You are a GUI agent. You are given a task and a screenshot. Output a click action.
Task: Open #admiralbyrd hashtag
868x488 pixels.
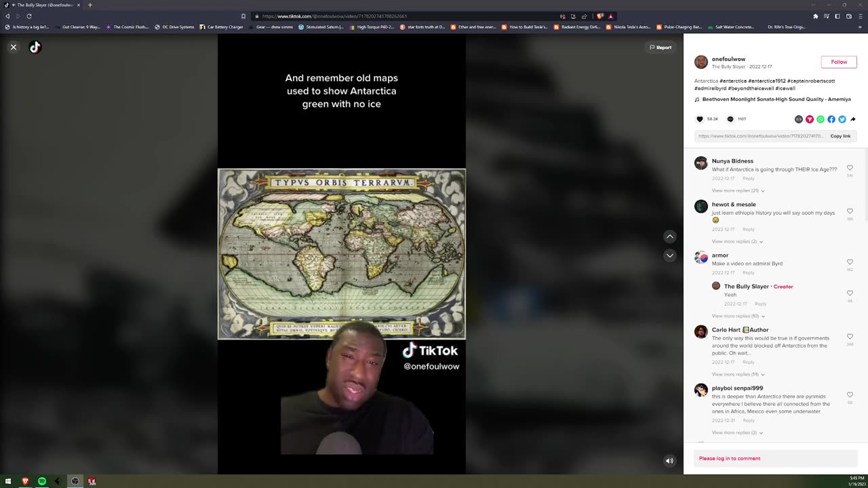pyautogui.click(x=710, y=88)
